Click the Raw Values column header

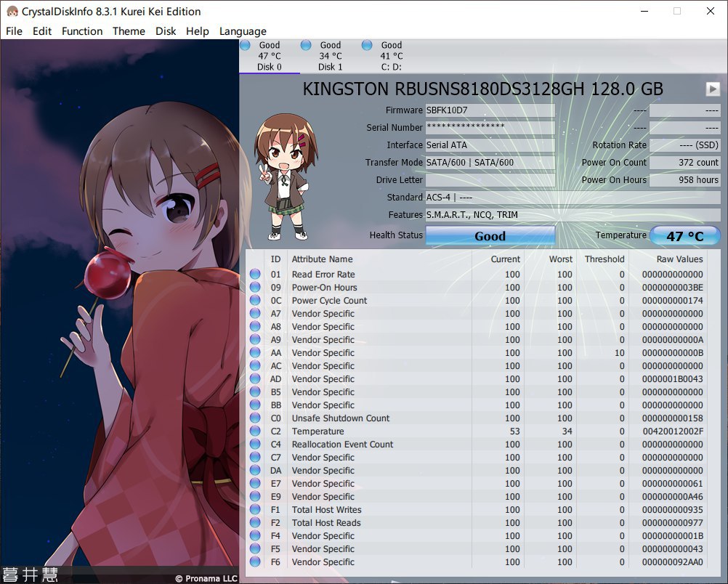pyautogui.click(x=679, y=259)
